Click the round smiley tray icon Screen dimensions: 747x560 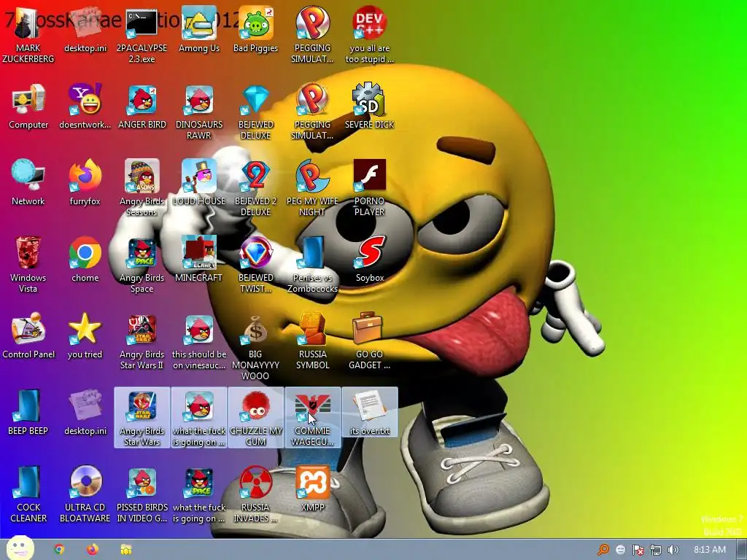(620, 550)
